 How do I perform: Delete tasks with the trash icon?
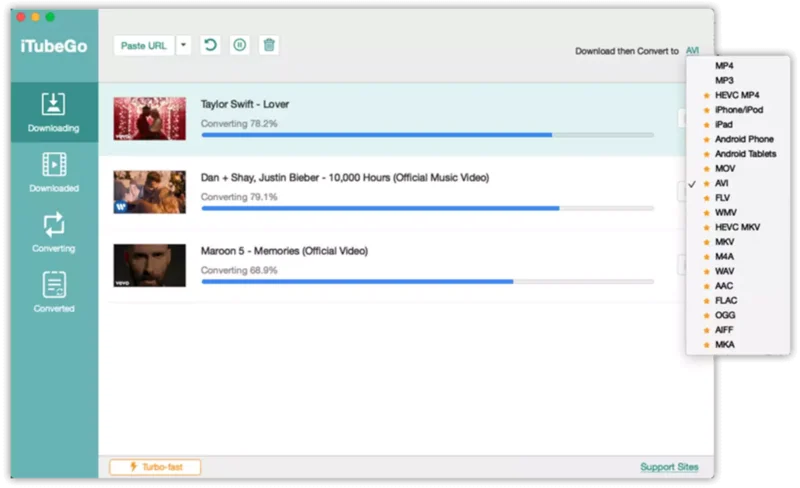pos(269,45)
